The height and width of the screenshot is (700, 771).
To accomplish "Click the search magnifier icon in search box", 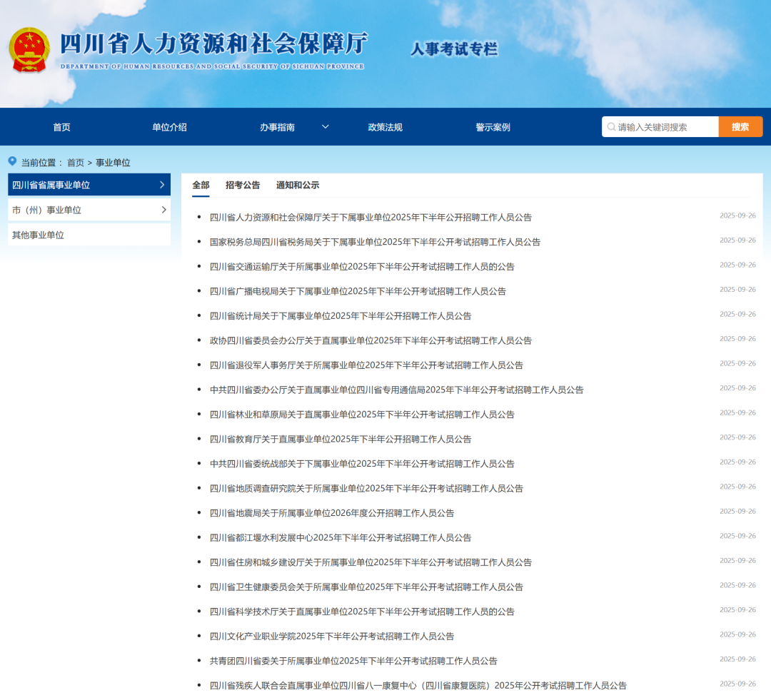I will click(x=613, y=126).
